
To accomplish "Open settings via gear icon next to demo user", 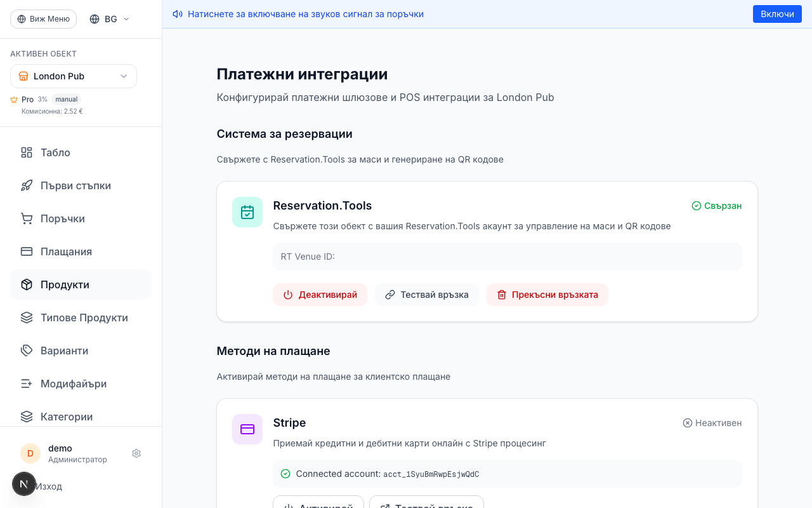I will coord(136,453).
